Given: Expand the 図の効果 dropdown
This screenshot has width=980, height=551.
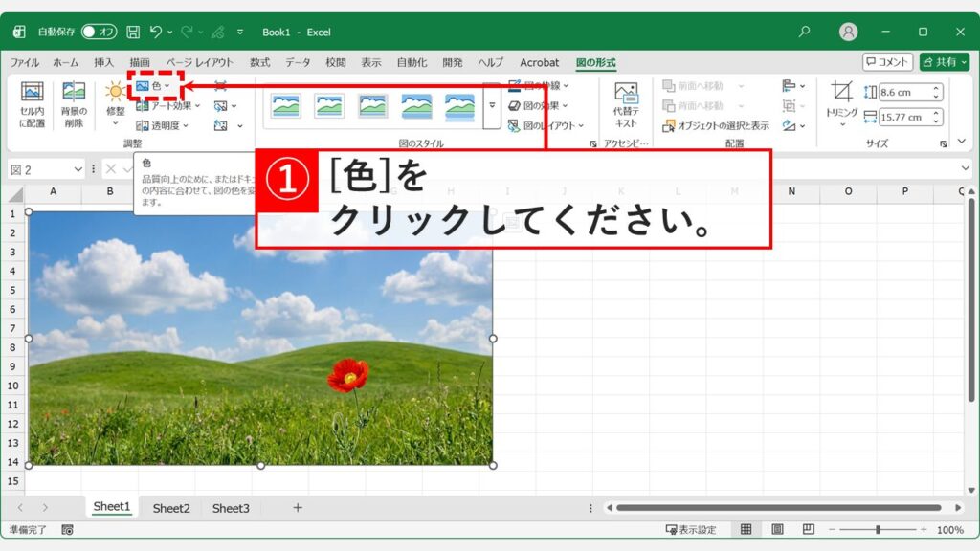Looking at the screenshot, I should [541, 105].
